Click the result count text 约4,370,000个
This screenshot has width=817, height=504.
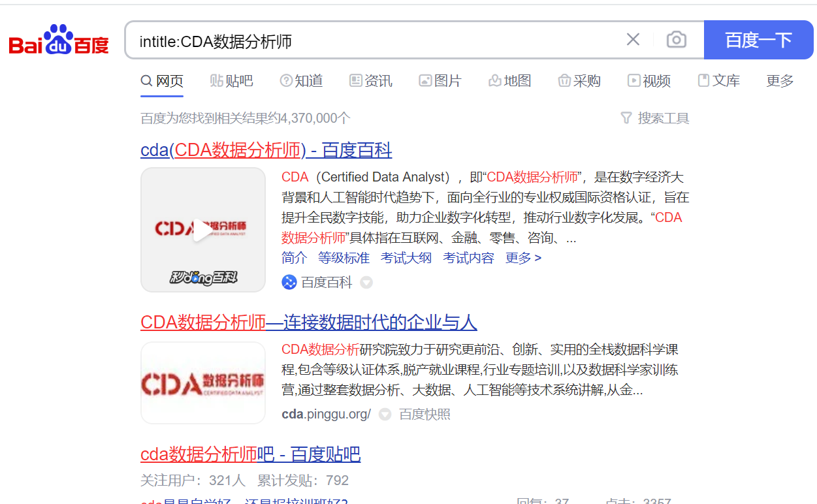tap(308, 118)
